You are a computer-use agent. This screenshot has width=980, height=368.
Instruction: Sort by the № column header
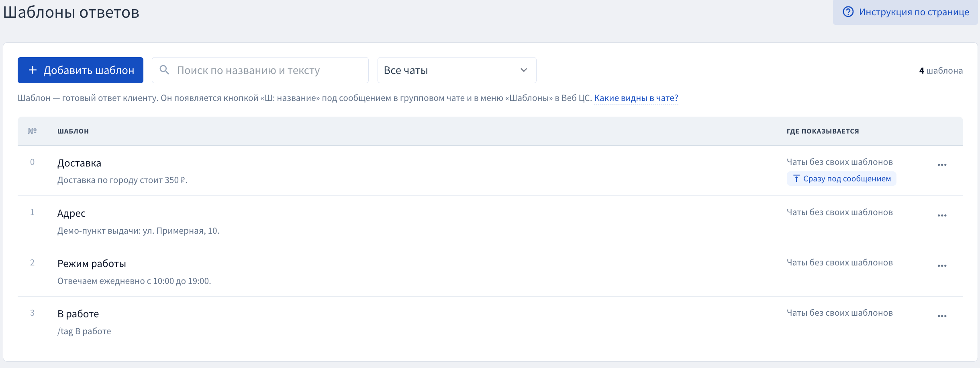(32, 131)
